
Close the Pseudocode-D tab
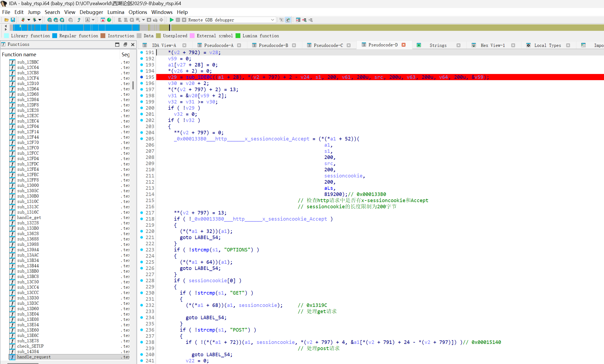tap(404, 45)
